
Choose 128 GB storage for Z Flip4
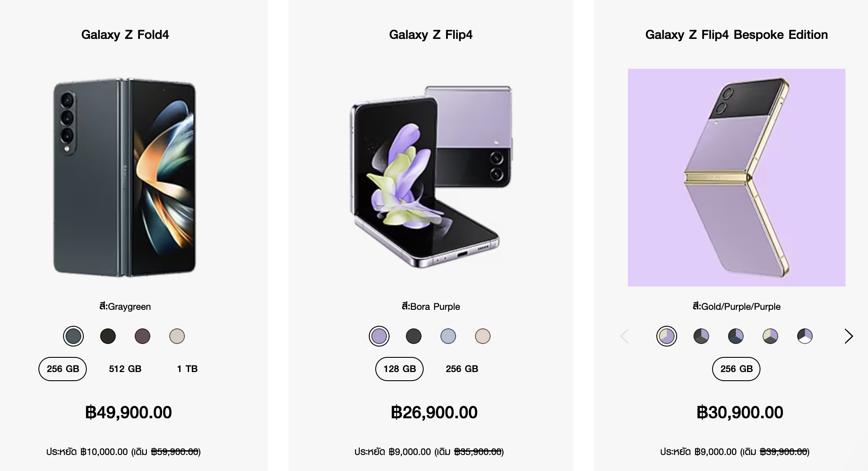click(x=399, y=369)
